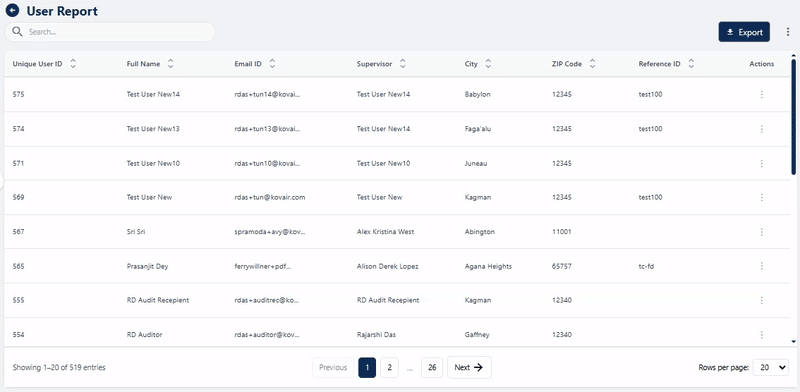Open the actions menu for user 574
The image size is (800, 392).
point(762,129)
